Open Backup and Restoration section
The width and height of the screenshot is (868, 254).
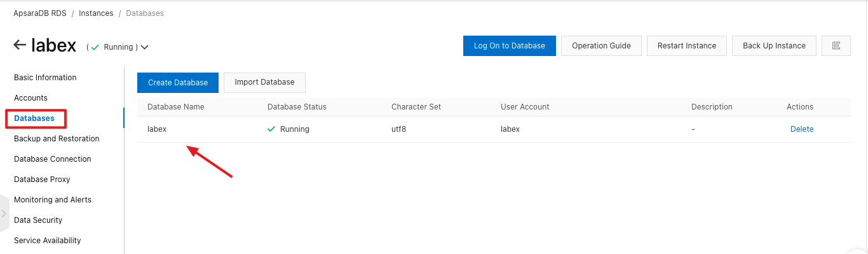coord(57,139)
